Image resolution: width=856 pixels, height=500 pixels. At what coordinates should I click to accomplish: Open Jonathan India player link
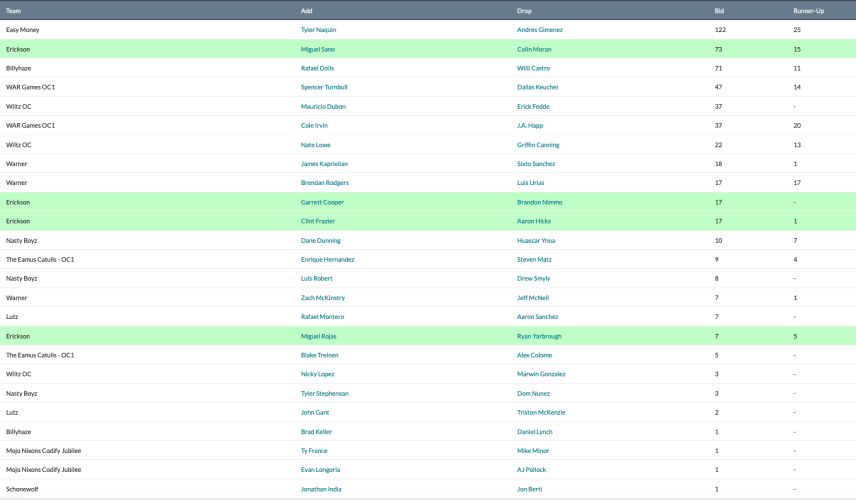click(x=321, y=489)
